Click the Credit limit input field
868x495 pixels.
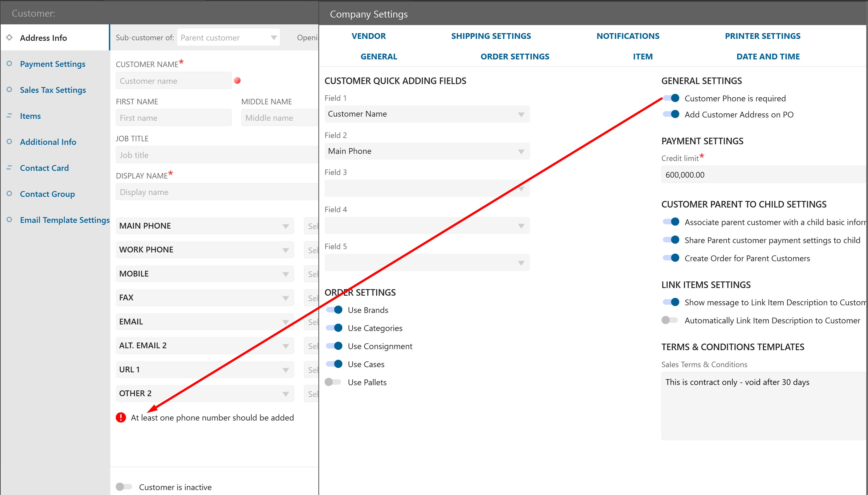pos(762,175)
